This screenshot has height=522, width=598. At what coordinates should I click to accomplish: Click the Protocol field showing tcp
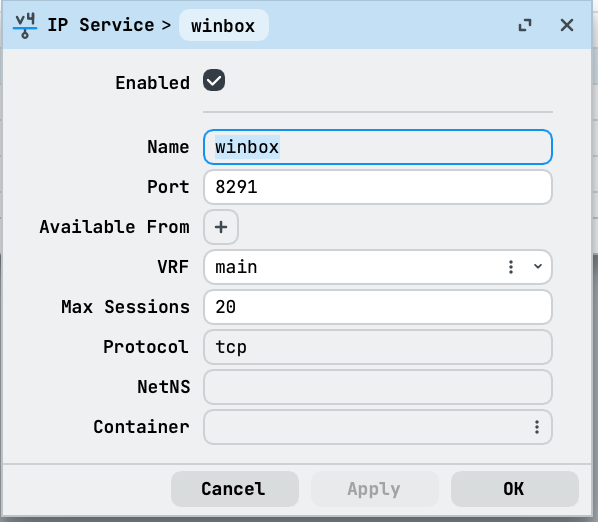(378, 347)
